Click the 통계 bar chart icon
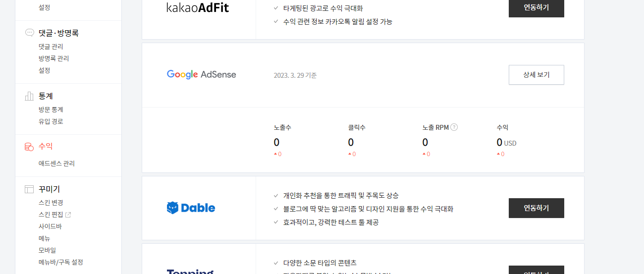This screenshot has height=274, width=644. coord(29,96)
